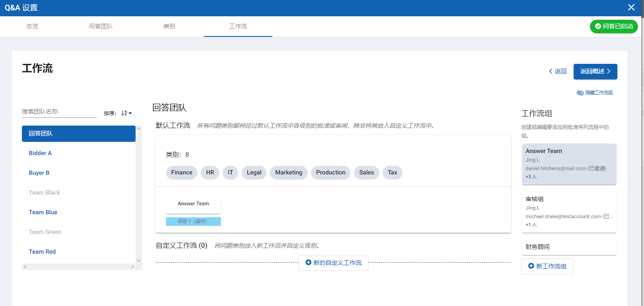Close the Q&A 设置 dialog
Viewport: 644px width, 306px height.
coord(631,8)
